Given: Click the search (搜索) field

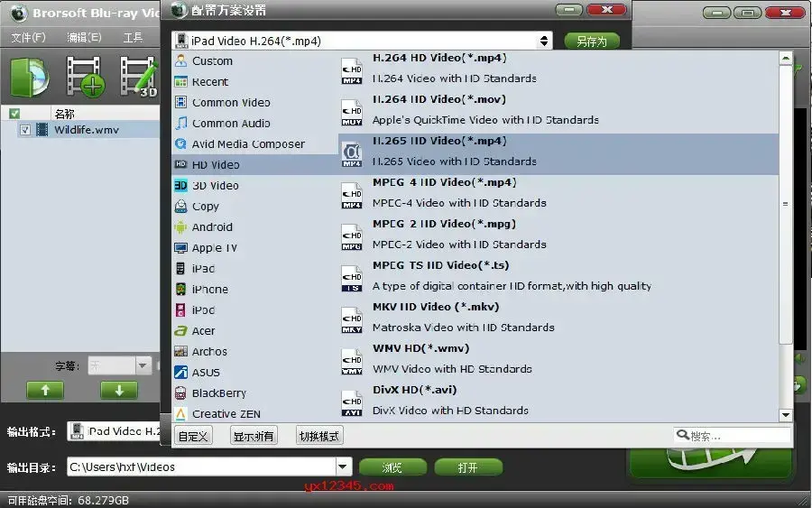Looking at the screenshot, I should [732, 436].
